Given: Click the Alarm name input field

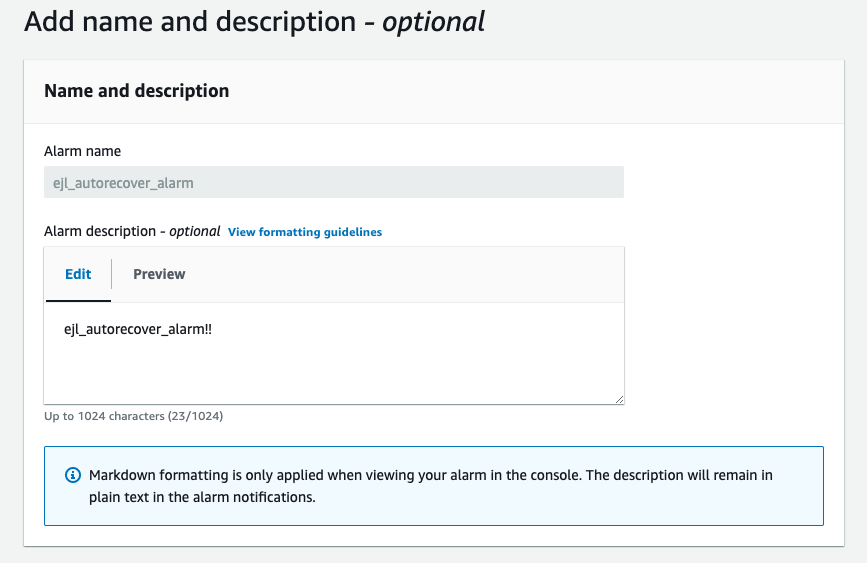Looking at the screenshot, I should point(333,183).
